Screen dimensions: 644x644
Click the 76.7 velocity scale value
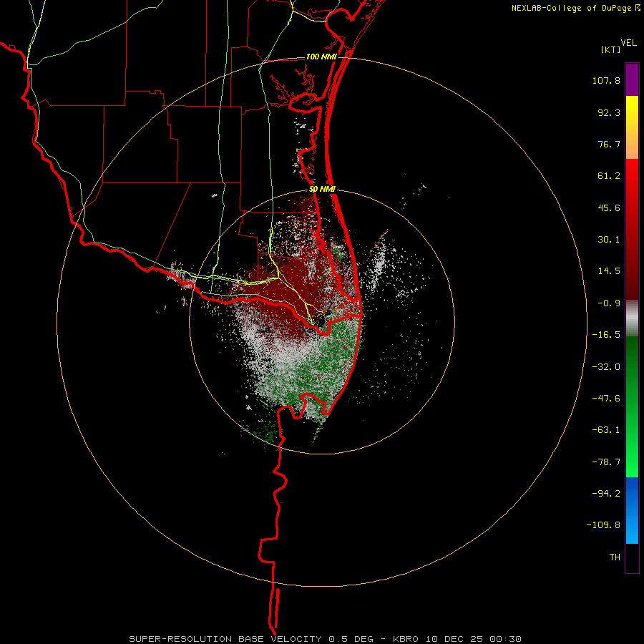pyautogui.click(x=609, y=144)
